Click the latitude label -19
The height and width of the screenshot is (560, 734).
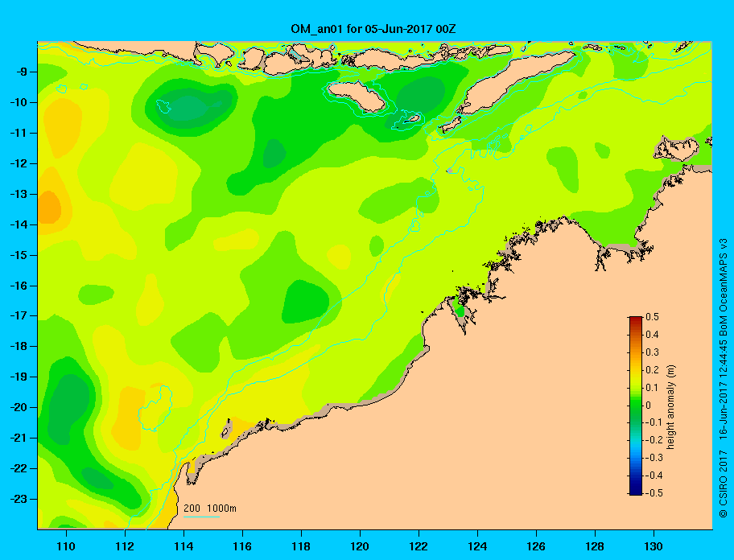tap(19, 377)
